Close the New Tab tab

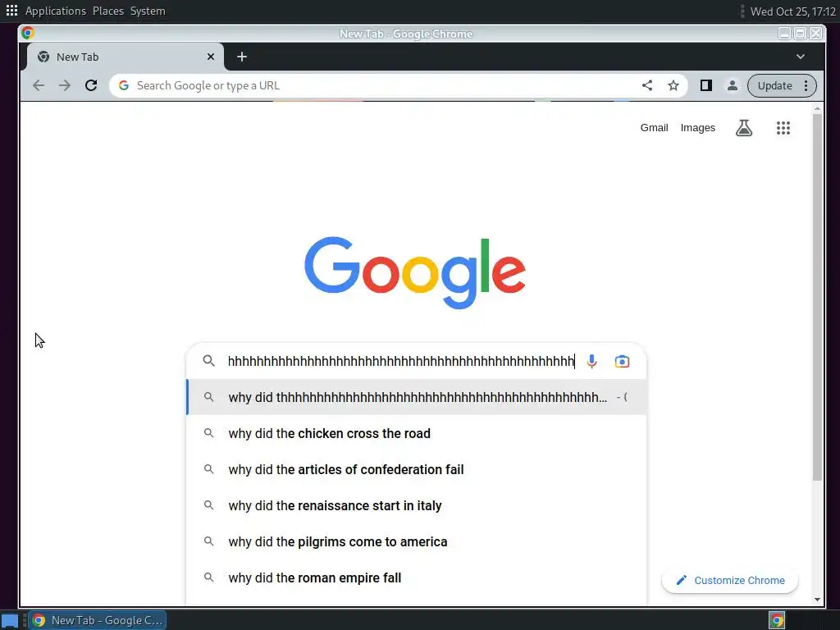click(211, 57)
